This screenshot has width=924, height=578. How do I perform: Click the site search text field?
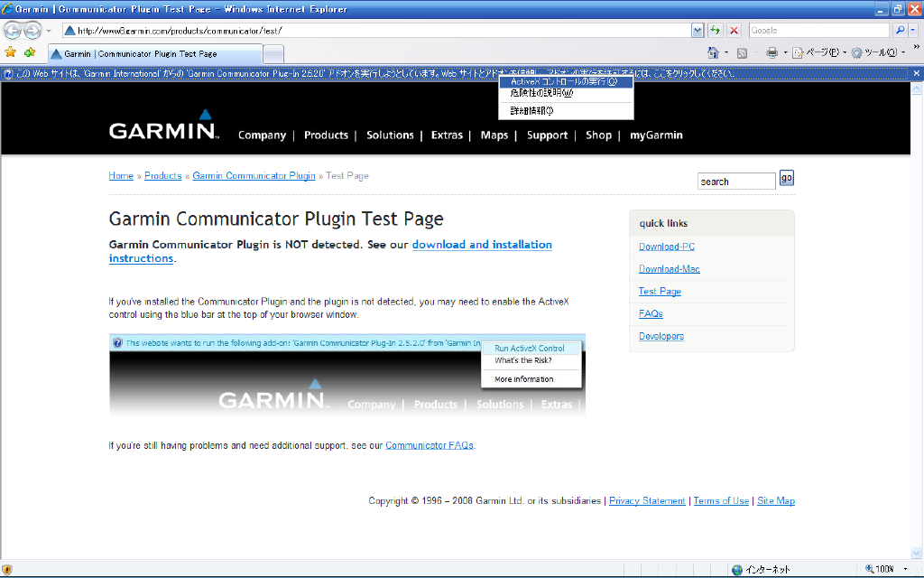tap(736, 182)
